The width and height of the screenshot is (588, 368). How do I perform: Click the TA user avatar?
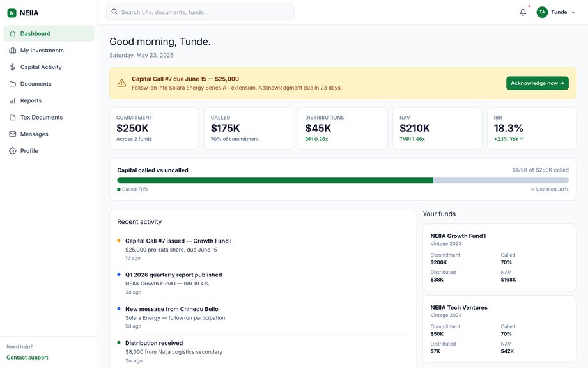tap(542, 12)
